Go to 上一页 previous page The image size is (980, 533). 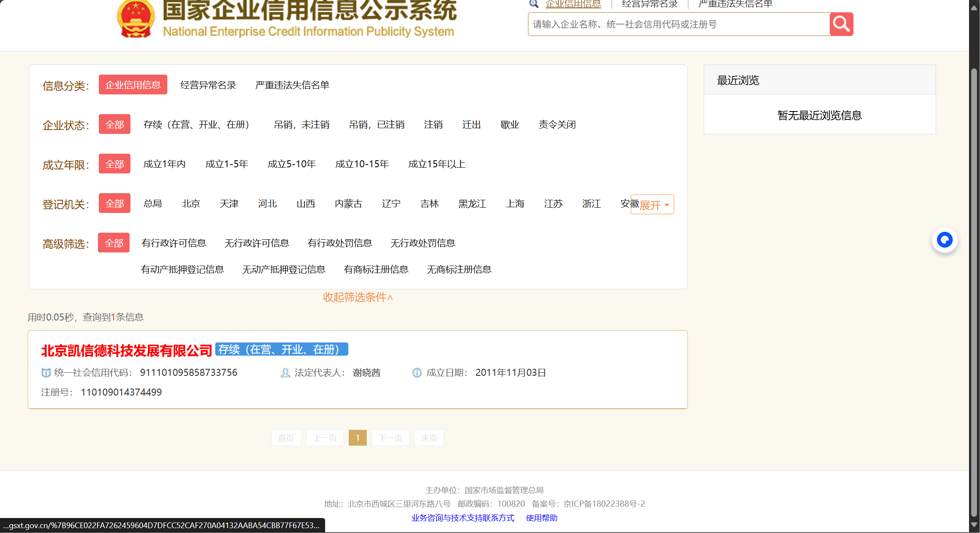tap(325, 438)
